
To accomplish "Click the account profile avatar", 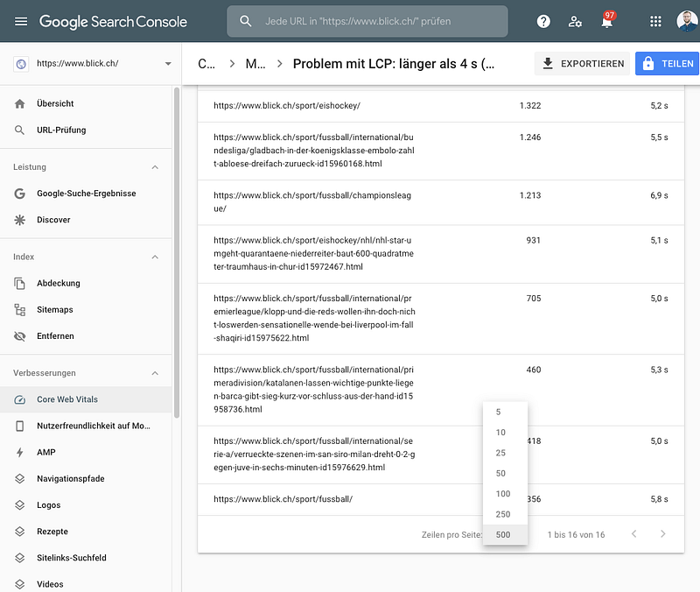I will (x=686, y=21).
